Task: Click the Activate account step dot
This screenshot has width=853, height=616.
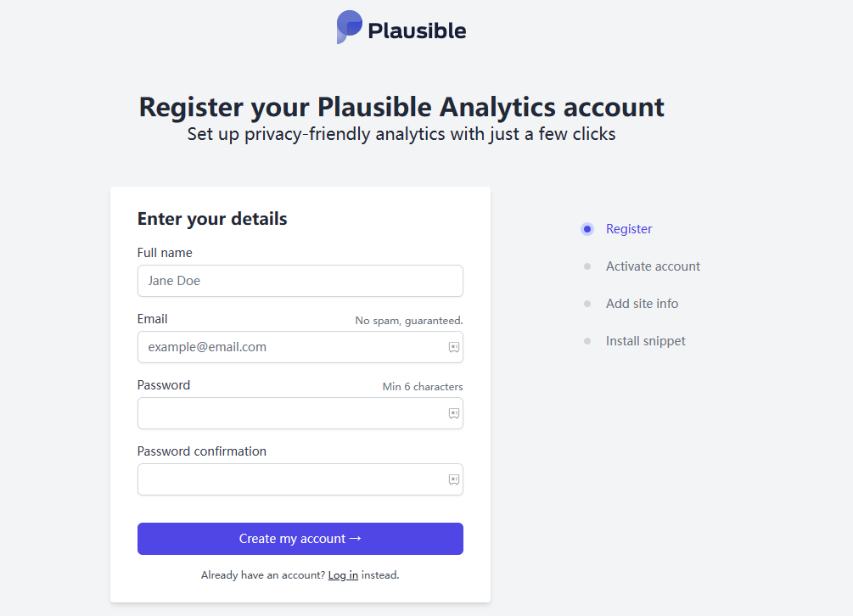Action: click(587, 266)
